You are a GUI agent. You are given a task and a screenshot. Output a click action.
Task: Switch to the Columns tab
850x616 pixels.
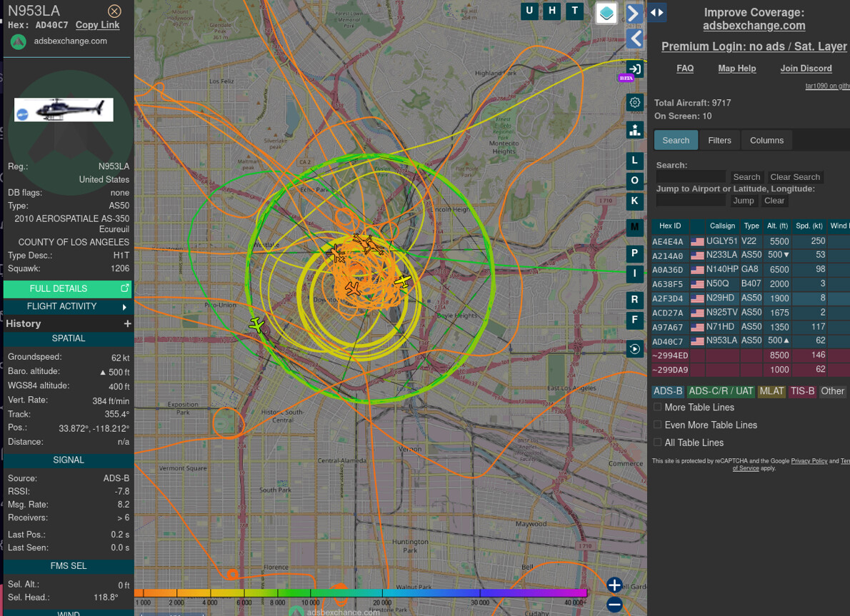766,141
